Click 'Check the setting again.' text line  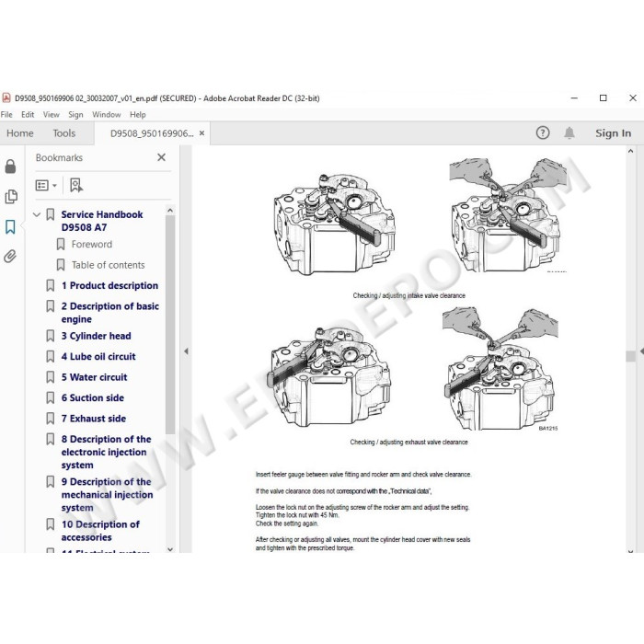[x=287, y=523]
